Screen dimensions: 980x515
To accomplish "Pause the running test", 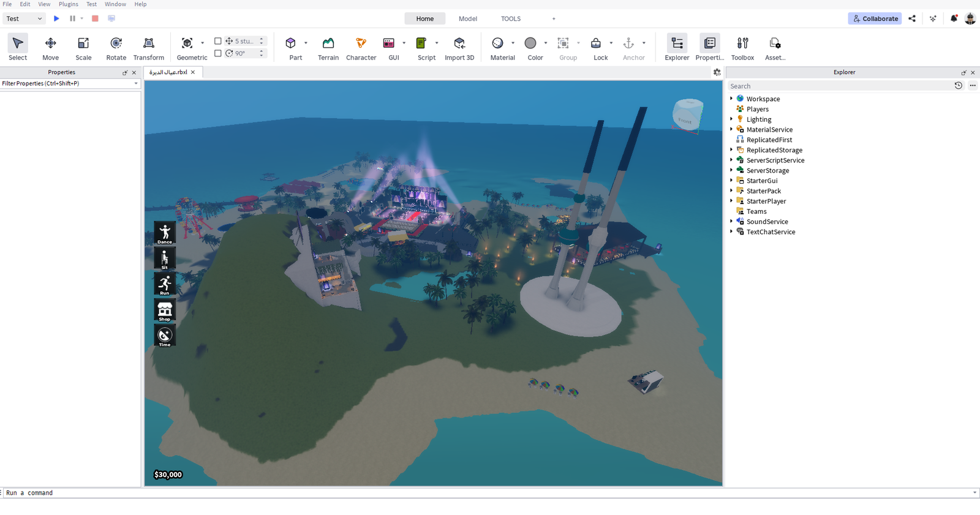I will click(x=72, y=18).
